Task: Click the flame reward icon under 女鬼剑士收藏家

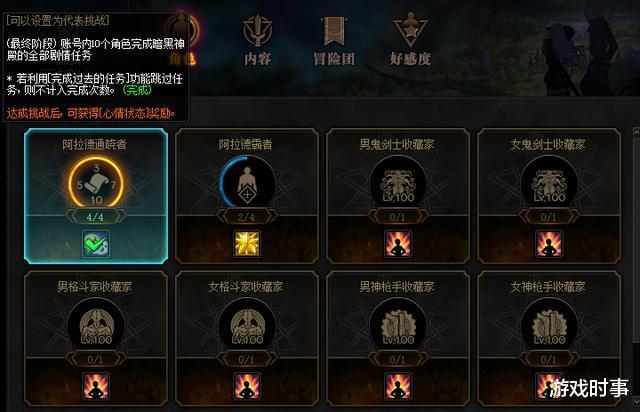Action: pos(549,244)
